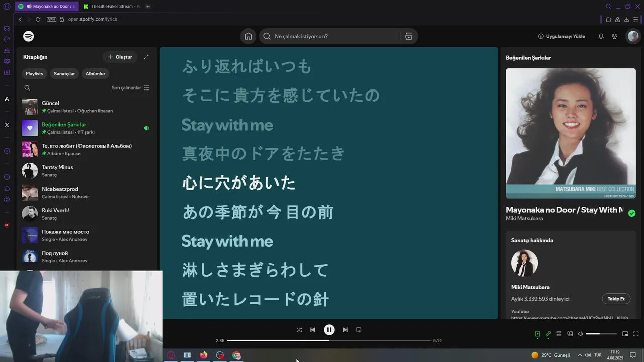Click the Spotify logo

29,36
